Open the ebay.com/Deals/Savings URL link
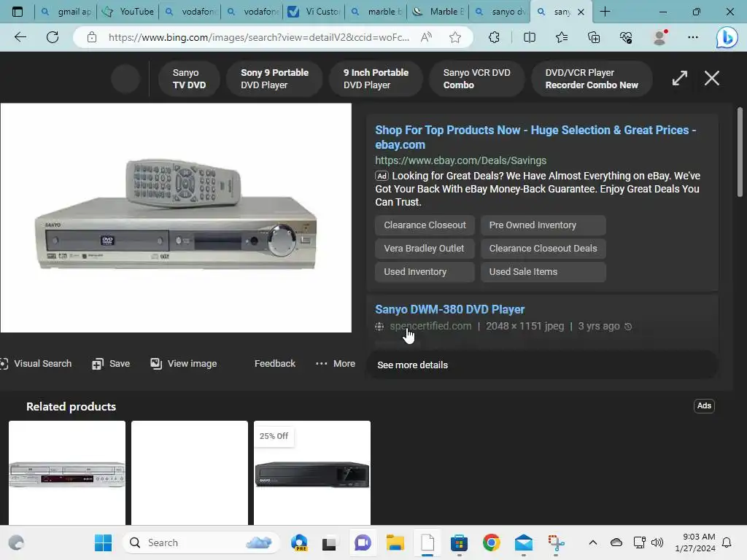 460,160
